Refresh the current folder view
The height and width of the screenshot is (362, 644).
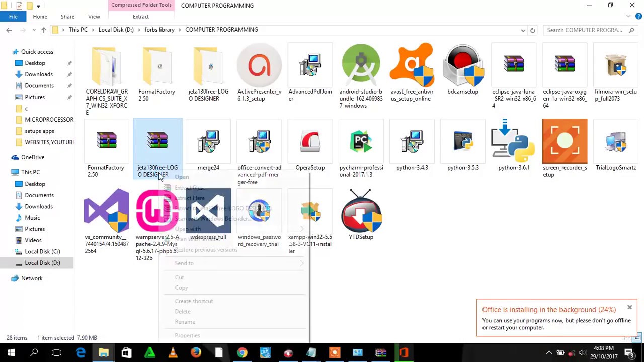533,30
